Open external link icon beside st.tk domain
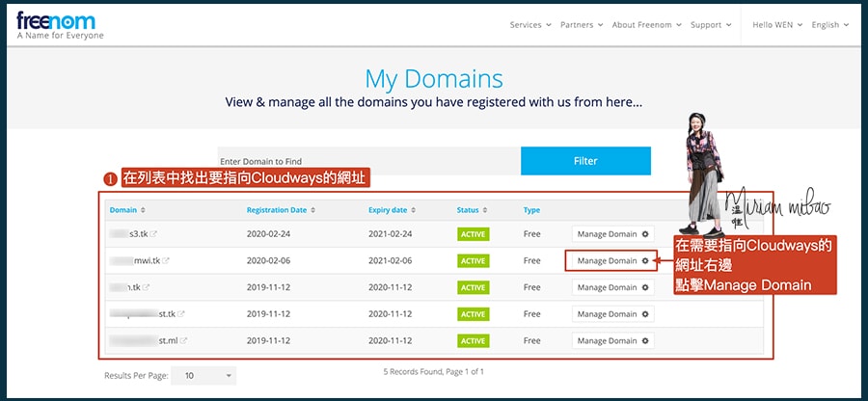The image size is (868, 401). pos(181,313)
